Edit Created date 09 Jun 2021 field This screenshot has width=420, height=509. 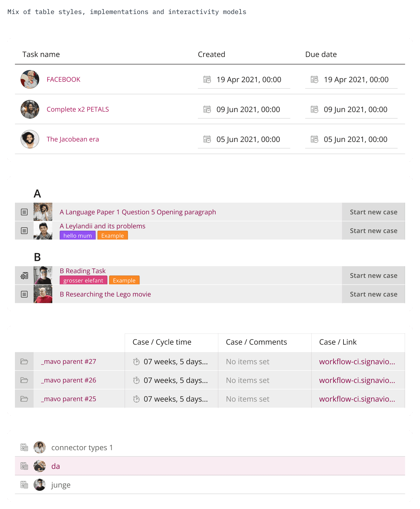point(244,110)
